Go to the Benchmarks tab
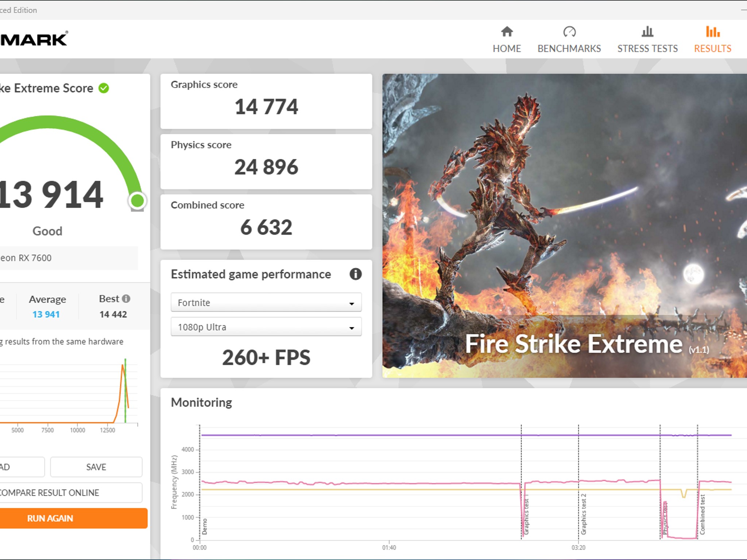Viewport: 747px width, 560px height. tap(569, 39)
